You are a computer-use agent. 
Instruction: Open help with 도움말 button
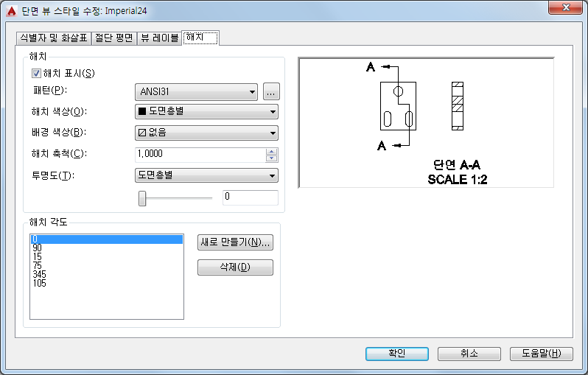(x=541, y=354)
